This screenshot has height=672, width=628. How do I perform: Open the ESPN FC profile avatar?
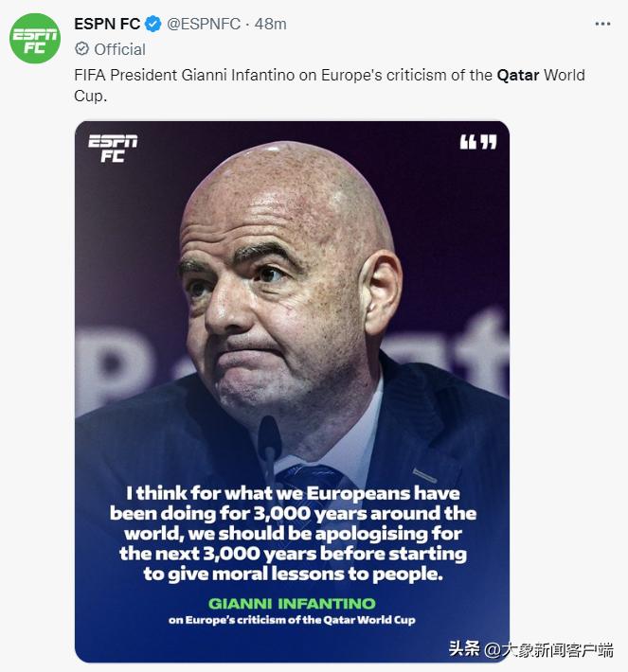(x=35, y=39)
